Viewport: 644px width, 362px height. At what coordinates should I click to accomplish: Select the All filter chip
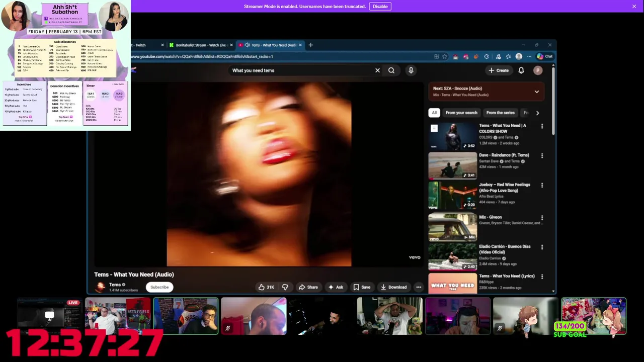434,113
